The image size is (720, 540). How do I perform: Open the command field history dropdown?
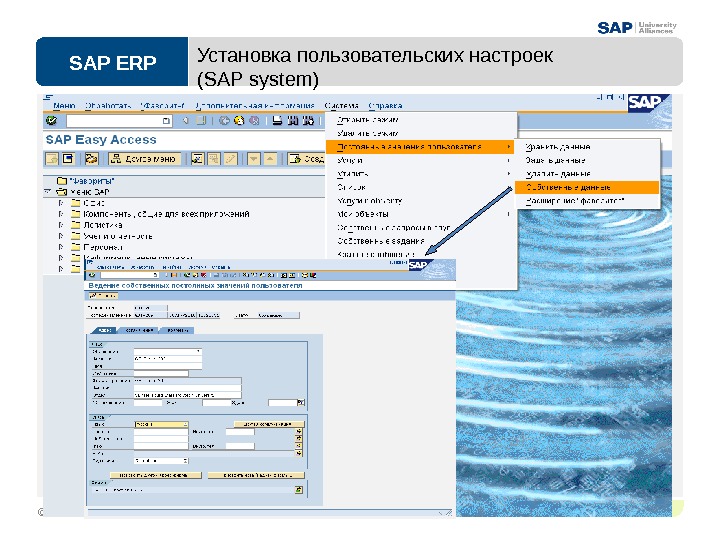pos(166,121)
